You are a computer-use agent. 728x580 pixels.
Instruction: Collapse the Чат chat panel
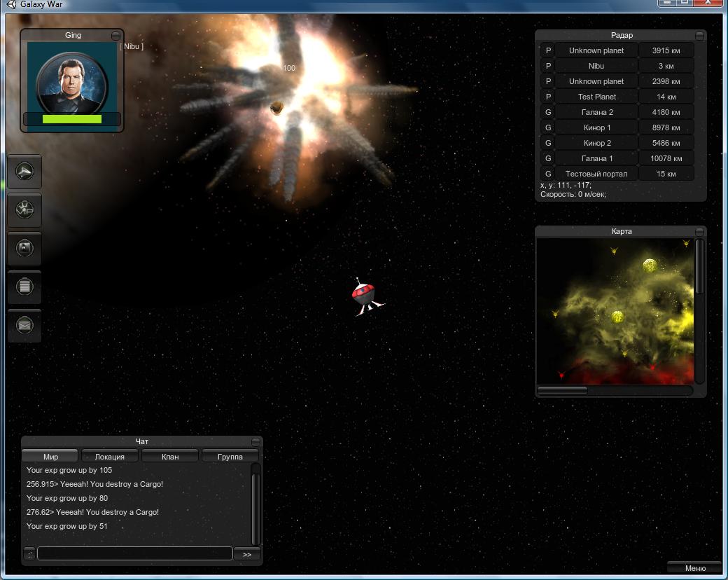point(255,441)
